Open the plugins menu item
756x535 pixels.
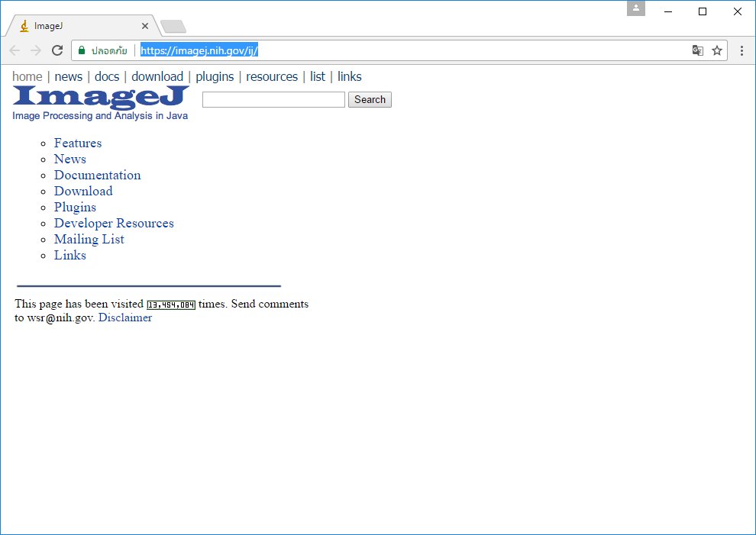coord(215,76)
